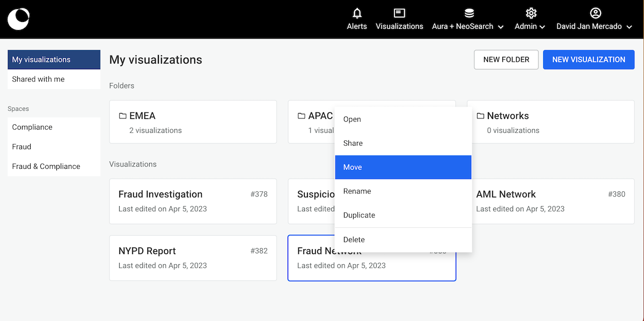
Task: Choose Rename from the context menu
Action: [x=403, y=191]
